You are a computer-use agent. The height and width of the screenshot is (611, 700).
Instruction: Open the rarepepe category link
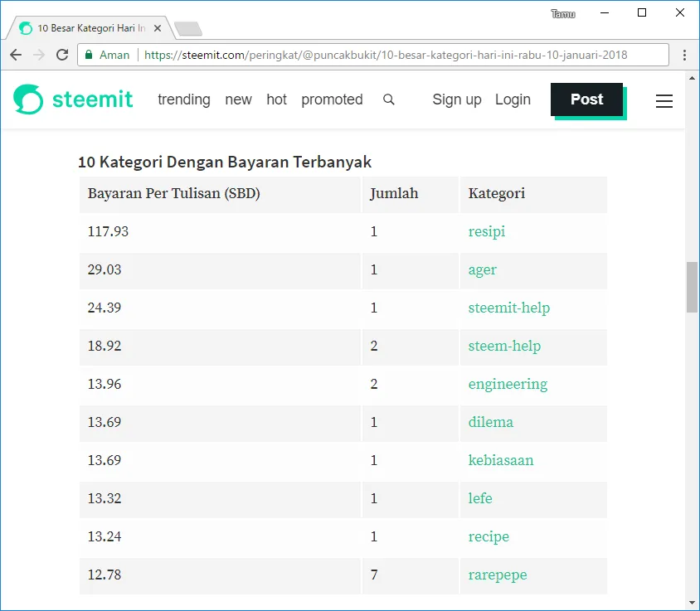click(x=498, y=575)
